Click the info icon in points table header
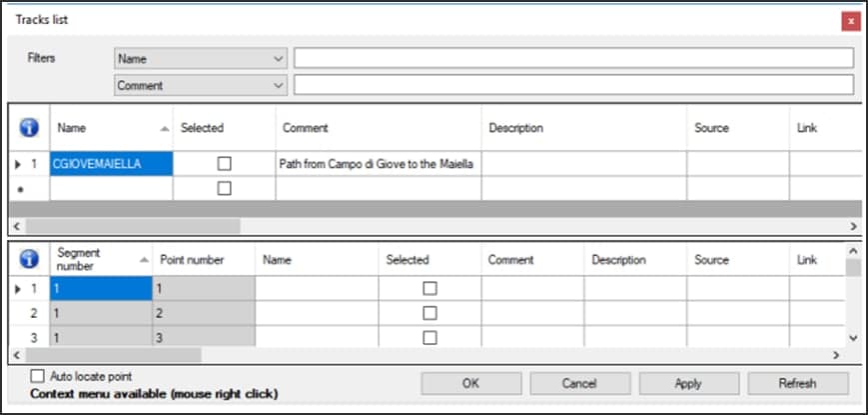This screenshot has height=415, width=868. tap(29, 260)
